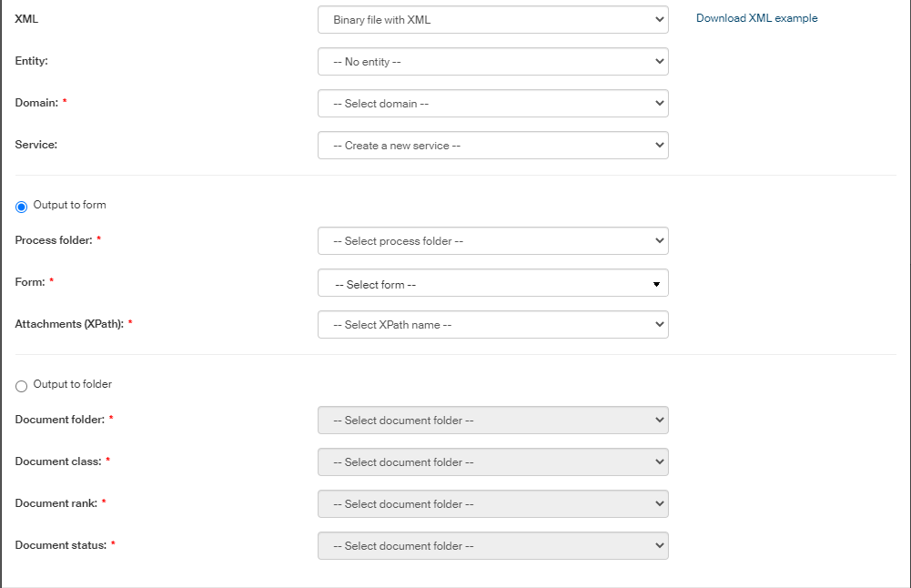Image resolution: width=911 pixels, height=588 pixels.
Task: Select the Output to form radio button
Action: (22, 207)
